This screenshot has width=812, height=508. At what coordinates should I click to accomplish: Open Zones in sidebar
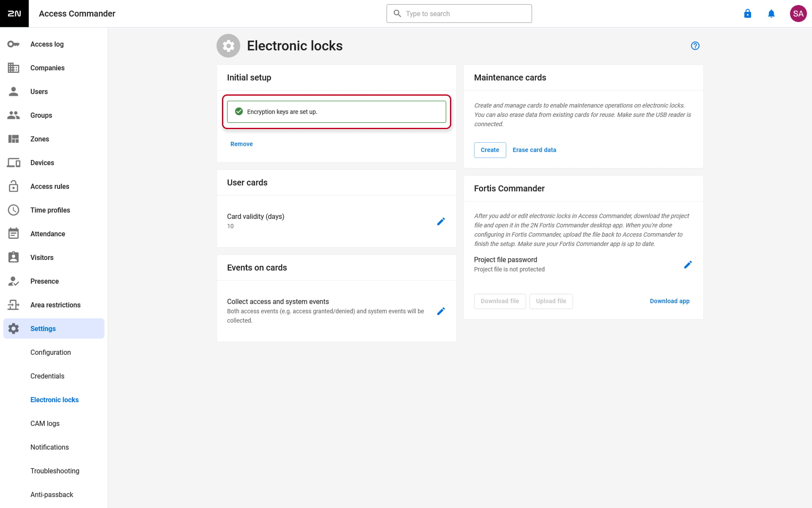coord(54,139)
